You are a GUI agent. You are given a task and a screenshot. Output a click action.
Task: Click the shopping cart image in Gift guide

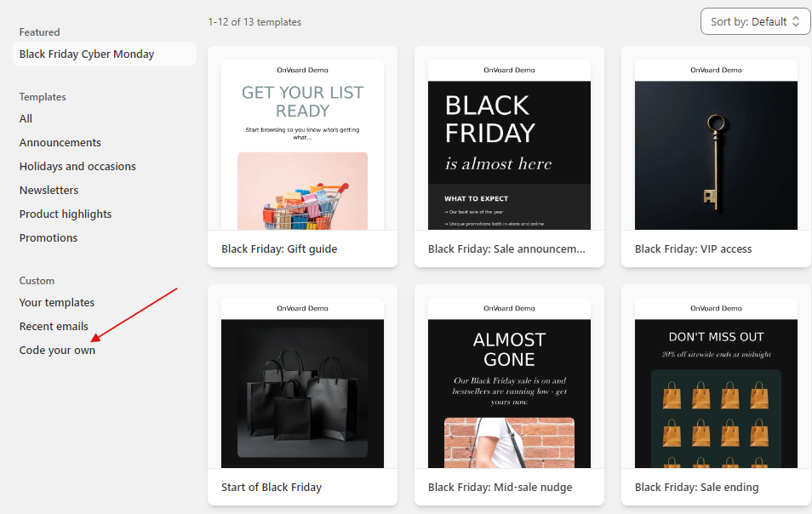click(x=302, y=194)
